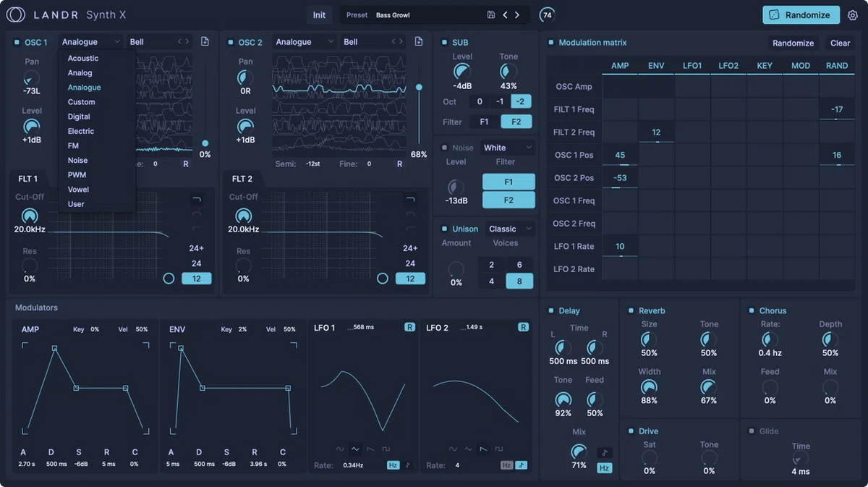Select the sine waveform for LFO 1

coord(339,449)
